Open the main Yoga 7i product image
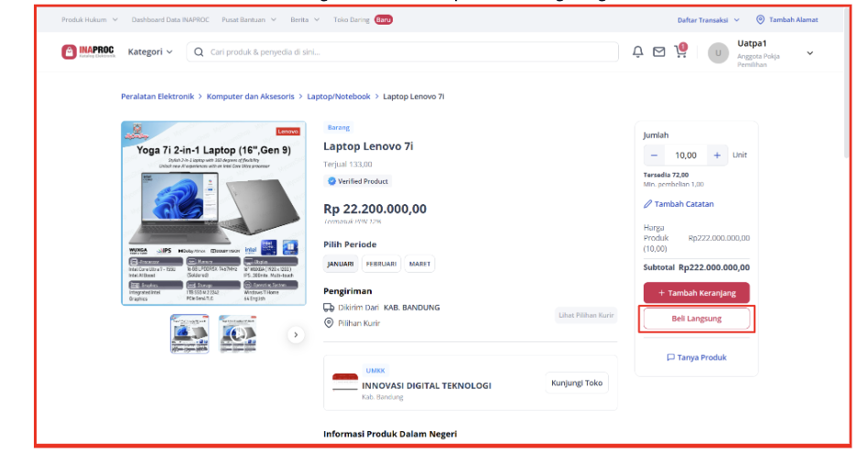Image resolution: width=868 pixels, height=454 pixels. 213,213
